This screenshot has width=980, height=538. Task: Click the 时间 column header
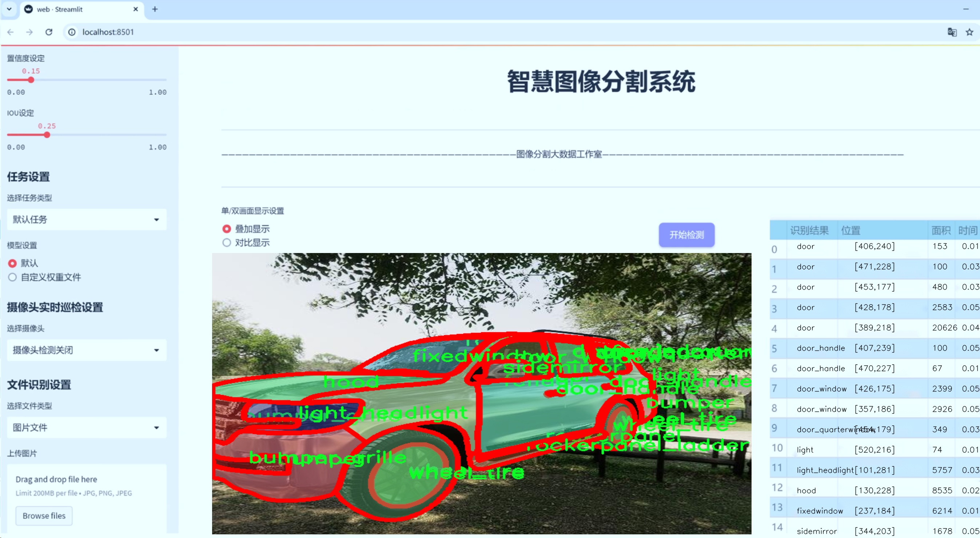coord(967,230)
